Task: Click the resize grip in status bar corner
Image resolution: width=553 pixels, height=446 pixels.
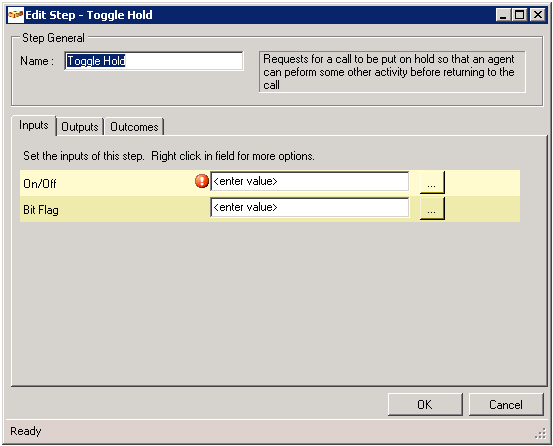Action: click(x=540, y=433)
